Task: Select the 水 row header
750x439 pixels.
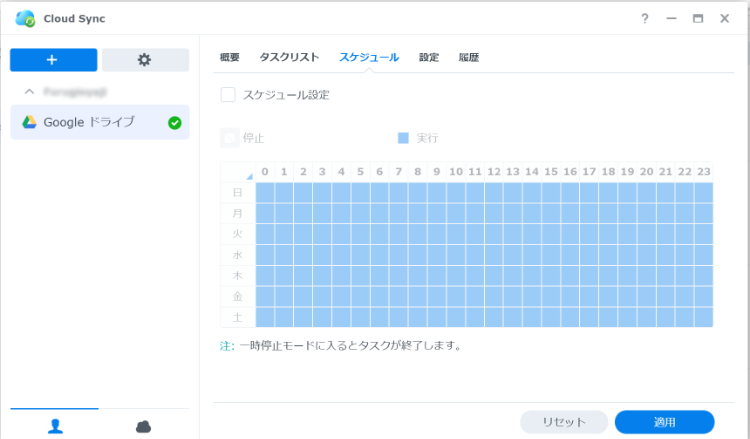Action: 238,255
